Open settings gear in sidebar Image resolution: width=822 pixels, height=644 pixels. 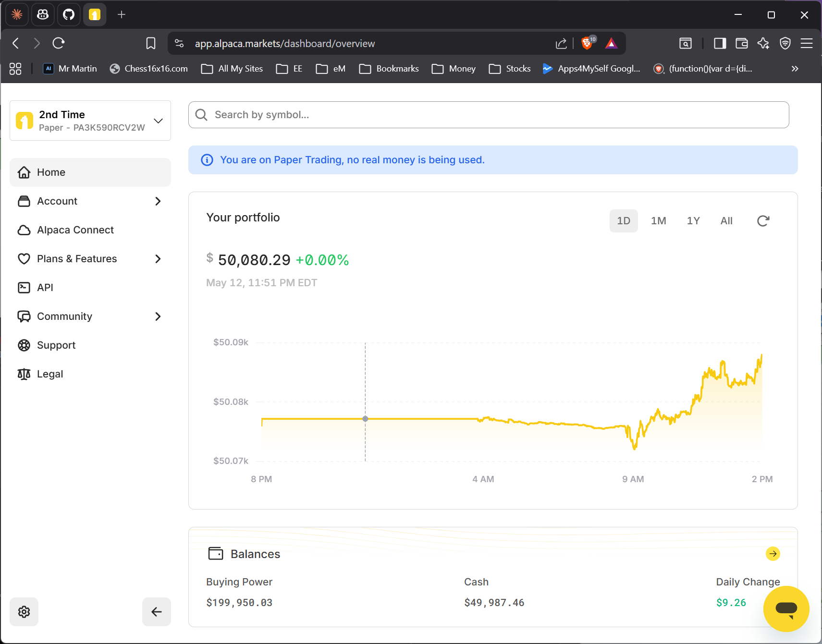coord(24,612)
